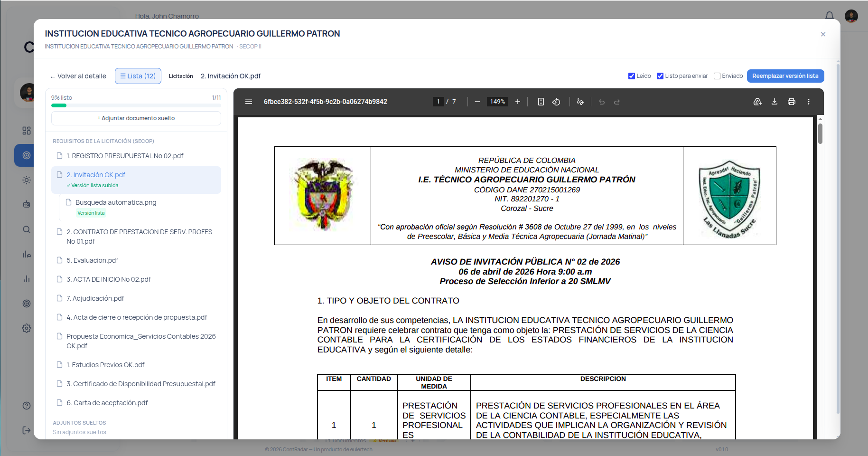Toggle the PDF viewer sidebar menu
This screenshot has width=868, height=456.
[x=248, y=102]
